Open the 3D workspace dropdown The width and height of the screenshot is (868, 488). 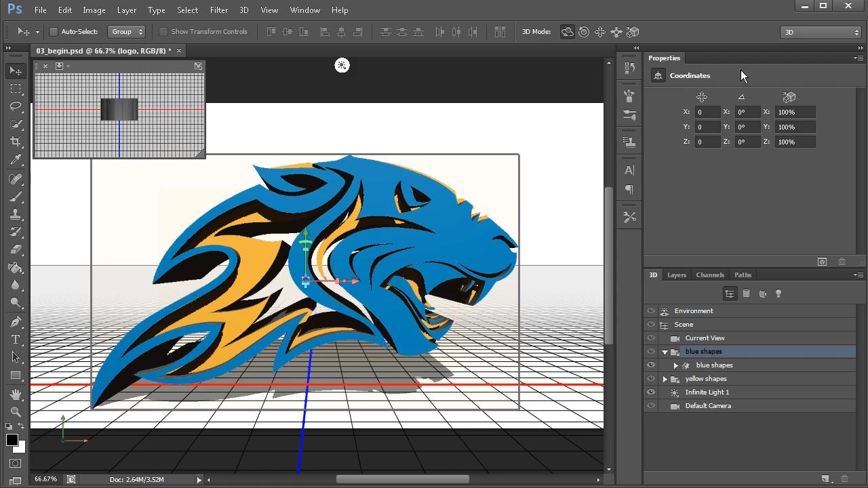coord(821,32)
